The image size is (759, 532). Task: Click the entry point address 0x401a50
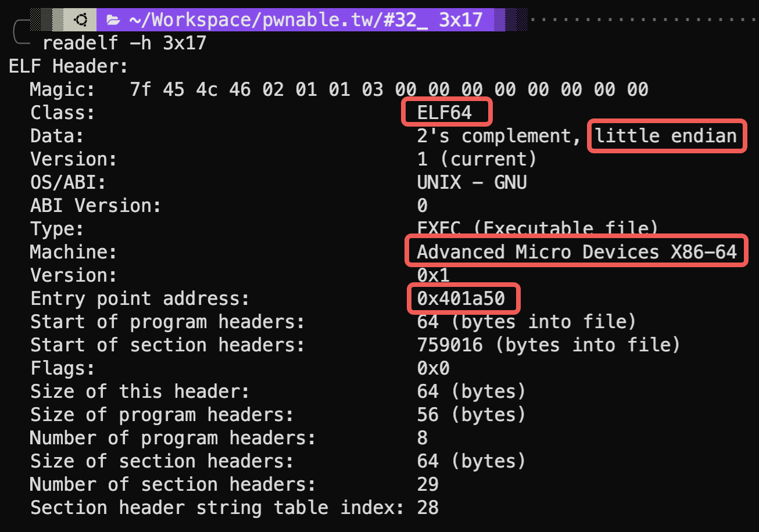click(x=461, y=299)
